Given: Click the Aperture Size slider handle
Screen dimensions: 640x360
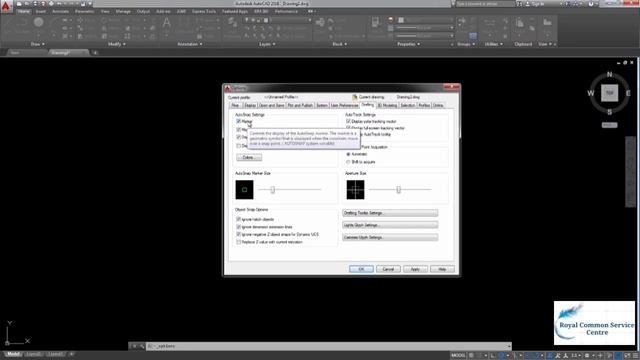Looking at the screenshot, I should point(398,189).
